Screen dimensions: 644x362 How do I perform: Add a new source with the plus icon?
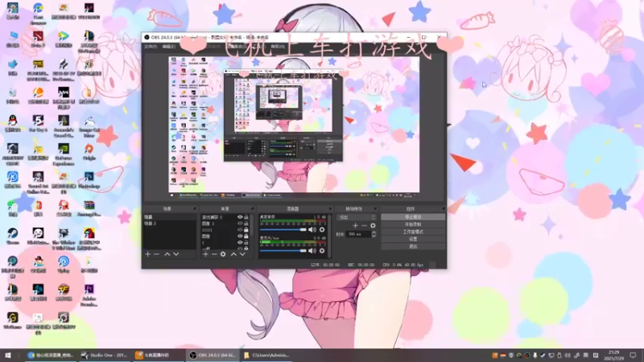tap(205, 254)
